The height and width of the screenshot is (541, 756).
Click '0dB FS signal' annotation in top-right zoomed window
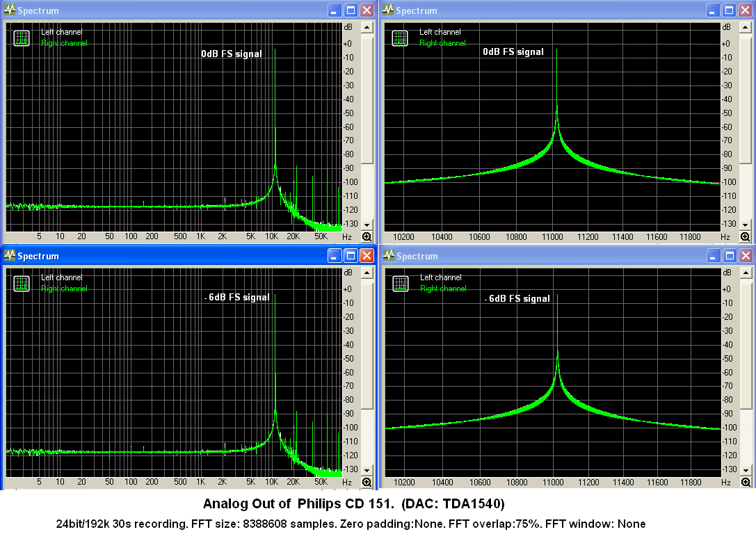pos(513,52)
